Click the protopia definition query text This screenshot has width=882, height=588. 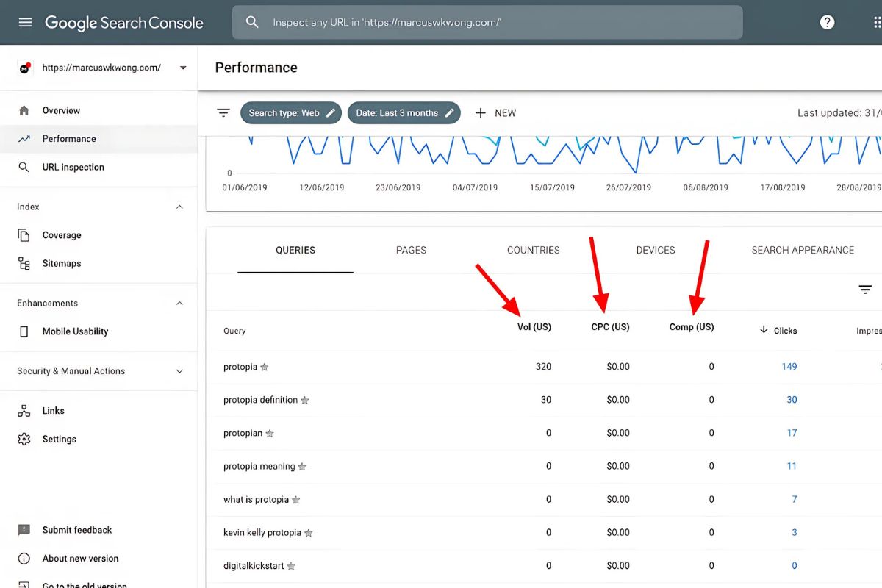[x=260, y=401]
